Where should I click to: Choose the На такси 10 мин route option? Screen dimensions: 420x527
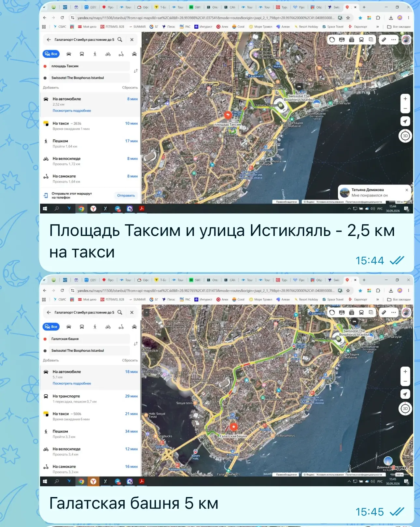pos(91,126)
